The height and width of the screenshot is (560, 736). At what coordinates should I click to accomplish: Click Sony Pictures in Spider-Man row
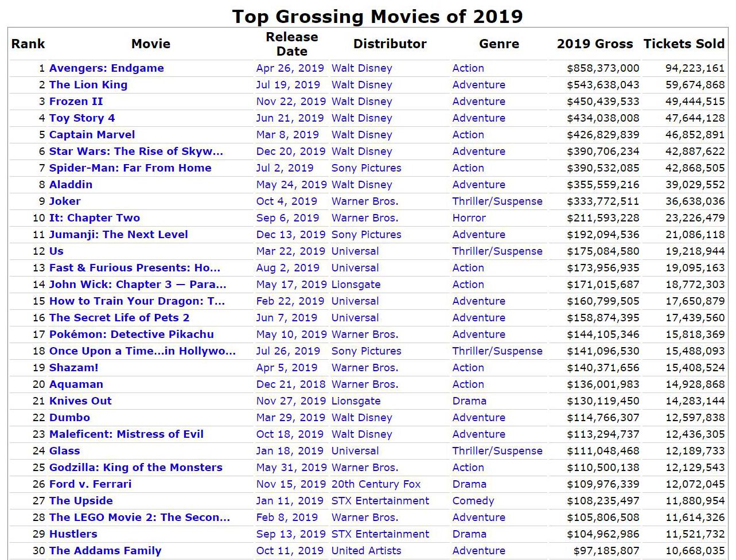(367, 168)
